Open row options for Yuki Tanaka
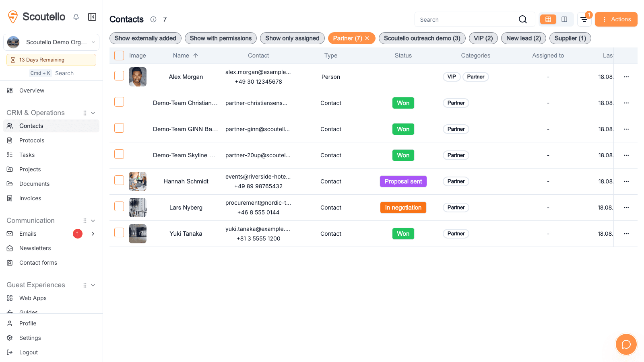The height and width of the screenshot is (362, 644). (x=626, y=234)
